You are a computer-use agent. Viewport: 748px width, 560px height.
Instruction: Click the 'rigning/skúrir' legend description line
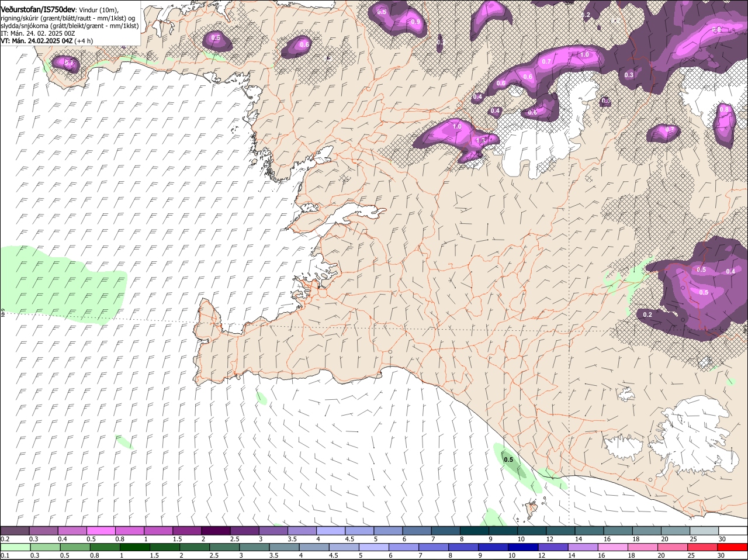click(68, 18)
